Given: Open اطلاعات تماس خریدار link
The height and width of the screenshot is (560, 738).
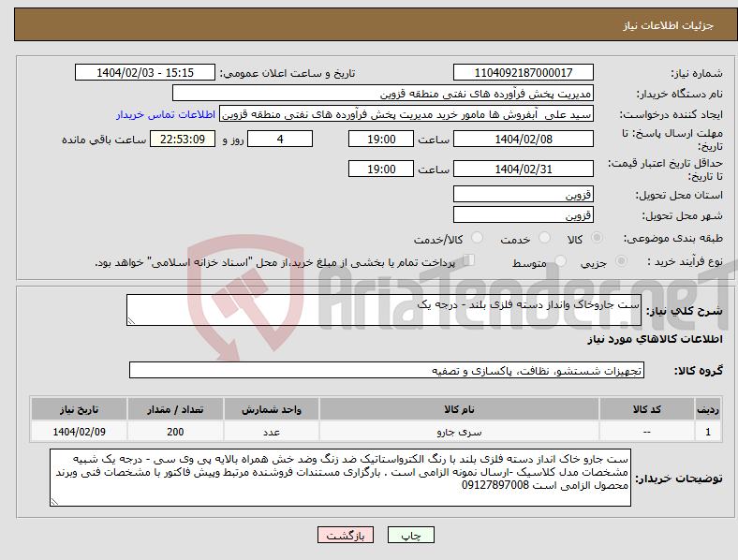Looking at the screenshot, I should point(166,114).
